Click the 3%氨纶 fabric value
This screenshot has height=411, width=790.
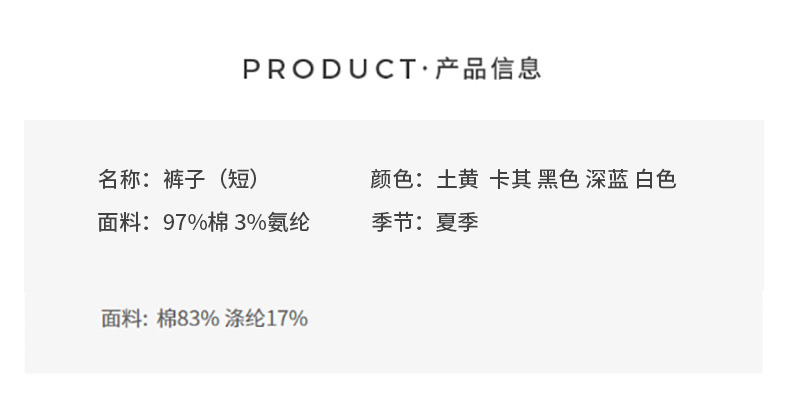coord(272,222)
